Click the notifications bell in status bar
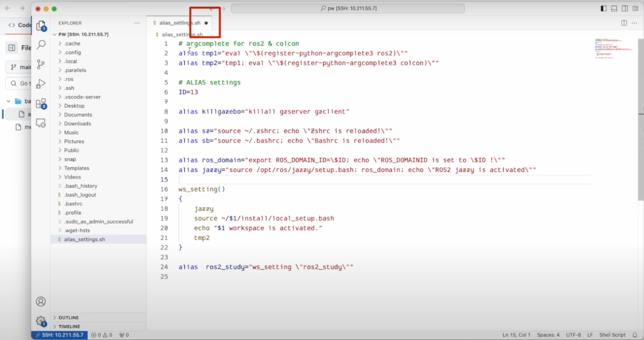This screenshot has height=340, width=644. pos(635,335)
